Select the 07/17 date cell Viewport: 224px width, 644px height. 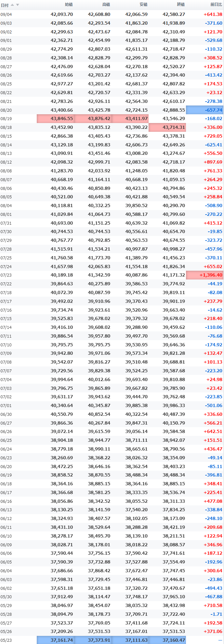6,302
